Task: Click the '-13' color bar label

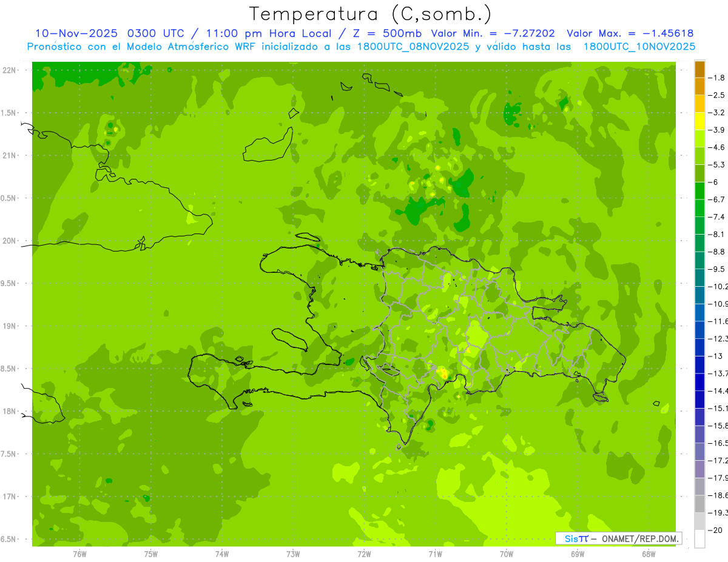Action: pos(716,356)
